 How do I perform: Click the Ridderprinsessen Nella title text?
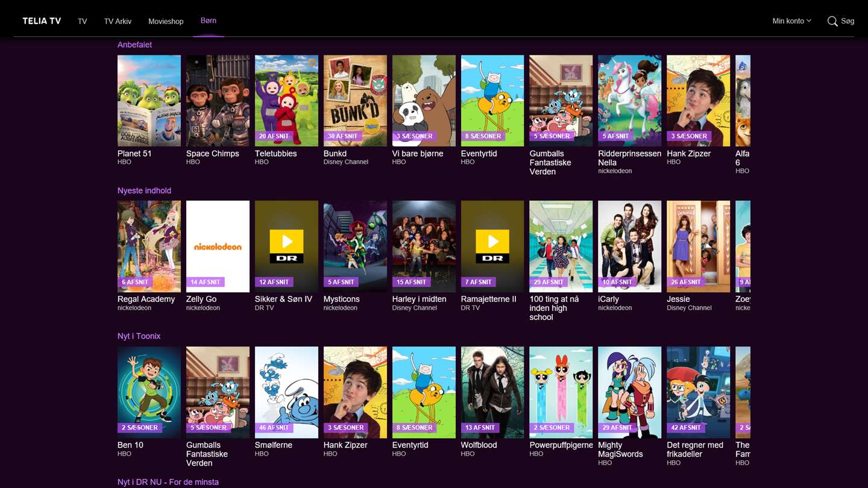(630, 158)
